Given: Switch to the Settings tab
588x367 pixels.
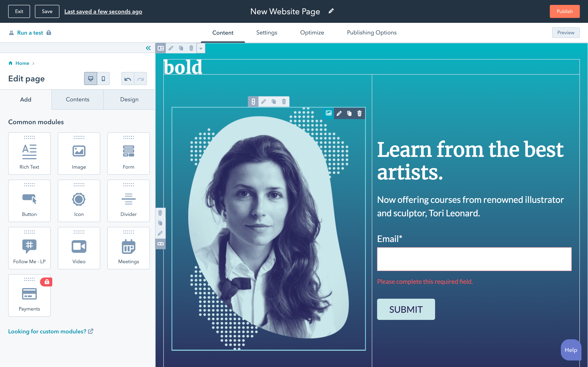Looking at the screenshot, I should 267,33.
